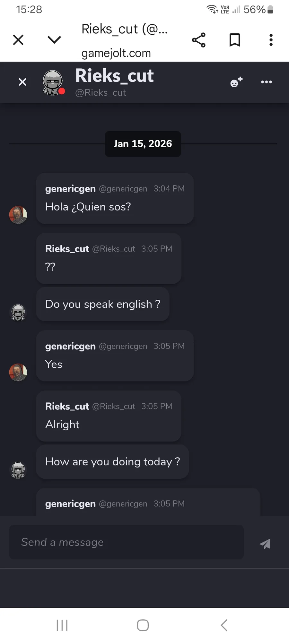Tap the gamejolt.com URL text
The image size is (289, 644).
tap(116, 53)
